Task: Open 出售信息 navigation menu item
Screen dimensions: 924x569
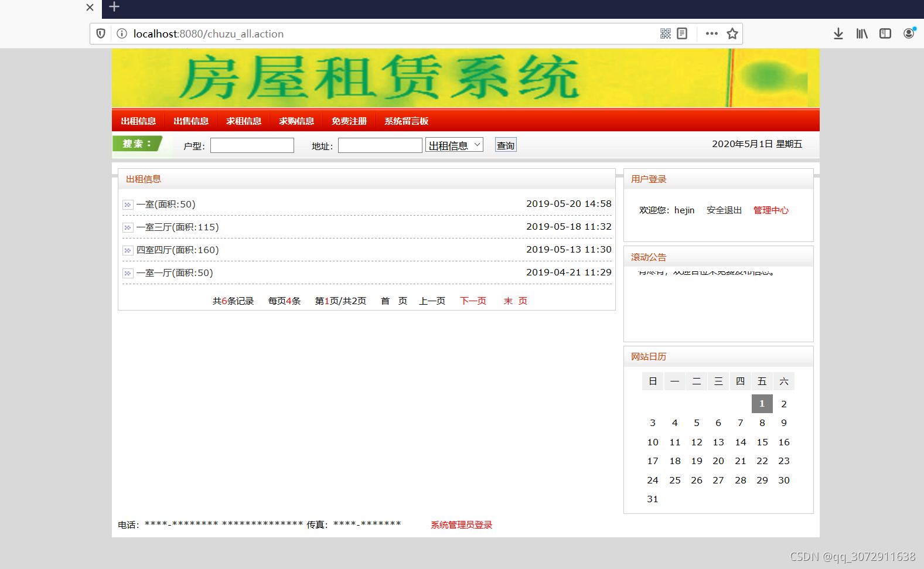Action: coord(191,121)
